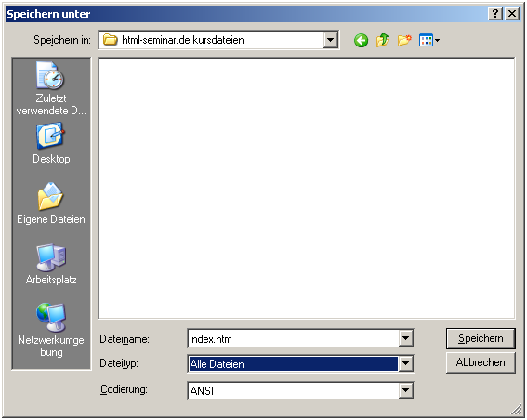Screen dimensions: 527x420
Task: Expand the Dateityp dropdown arrow
Action: (405, 363)
